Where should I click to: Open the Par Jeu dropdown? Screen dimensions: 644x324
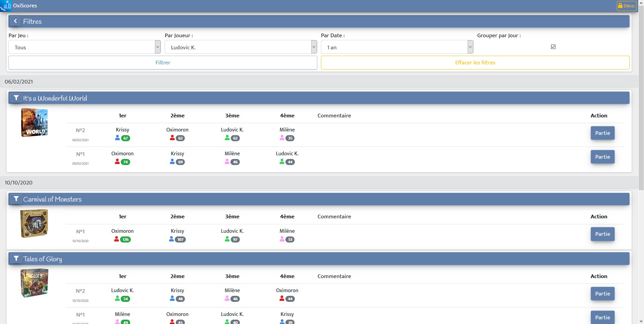pyautogui.click(x=85, y=47)
